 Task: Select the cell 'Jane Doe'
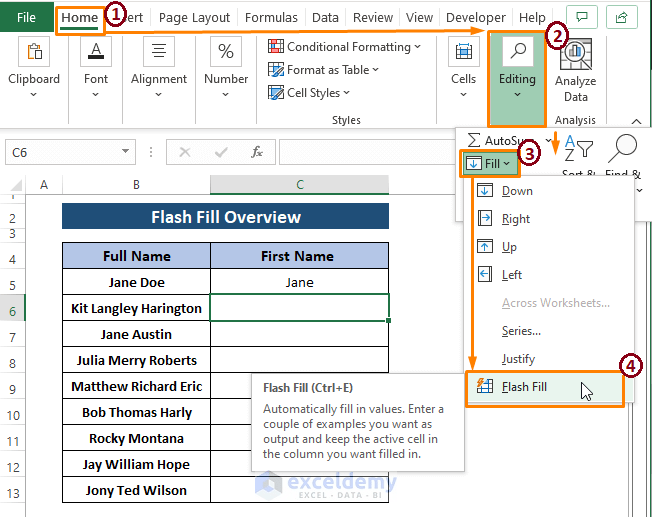click(136, 282)
